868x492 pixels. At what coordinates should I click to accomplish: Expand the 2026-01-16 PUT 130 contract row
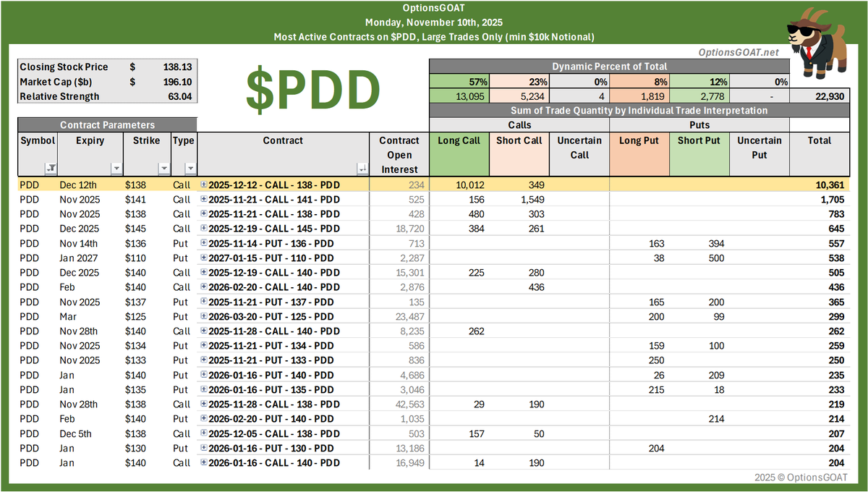tap(204, 449)
